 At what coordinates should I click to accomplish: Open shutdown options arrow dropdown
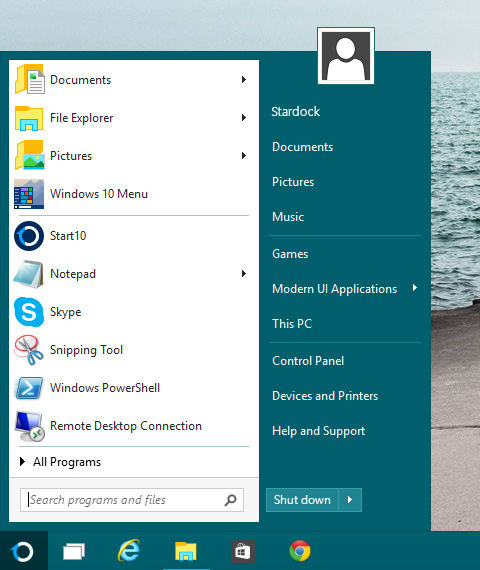[350, 500]
